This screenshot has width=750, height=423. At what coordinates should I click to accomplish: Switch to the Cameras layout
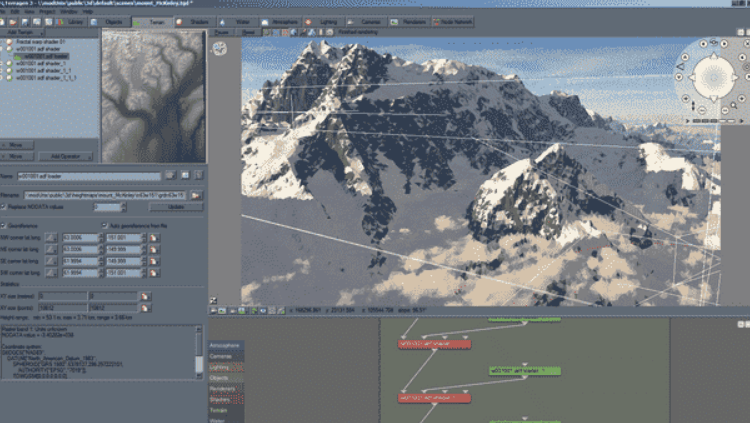[x=366, y=22]
